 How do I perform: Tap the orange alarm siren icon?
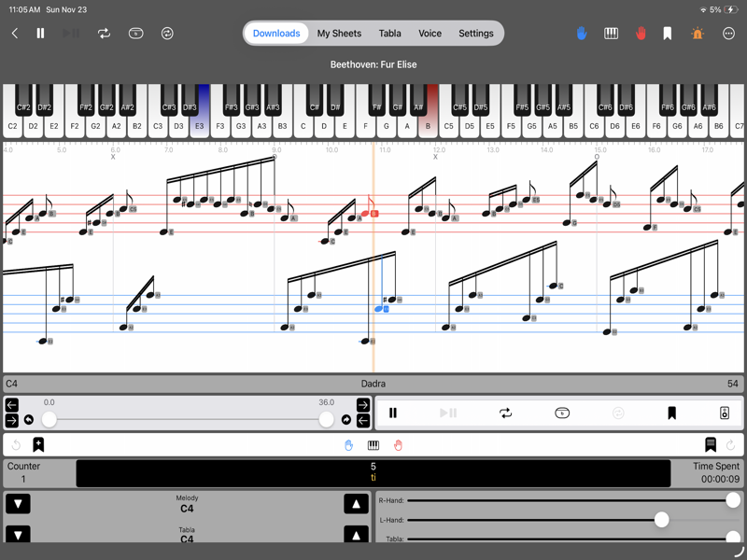[x=697, y=33]
